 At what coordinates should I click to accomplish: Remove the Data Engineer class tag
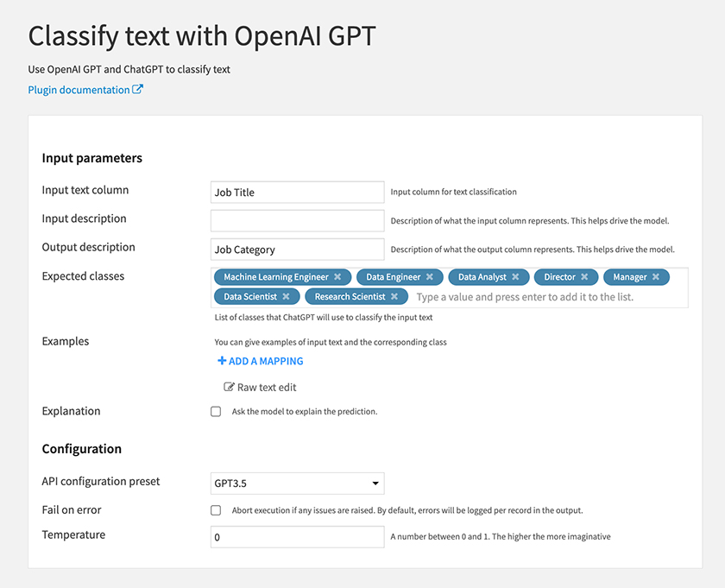pos(430,276)
